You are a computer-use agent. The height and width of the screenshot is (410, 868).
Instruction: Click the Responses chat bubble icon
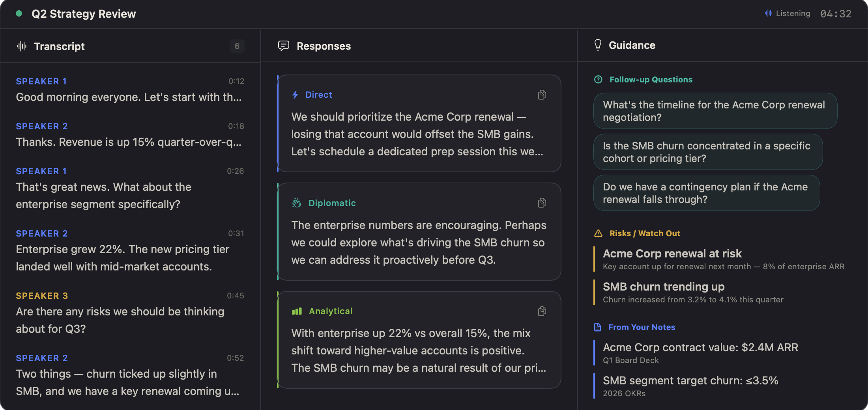coord(283,46)
